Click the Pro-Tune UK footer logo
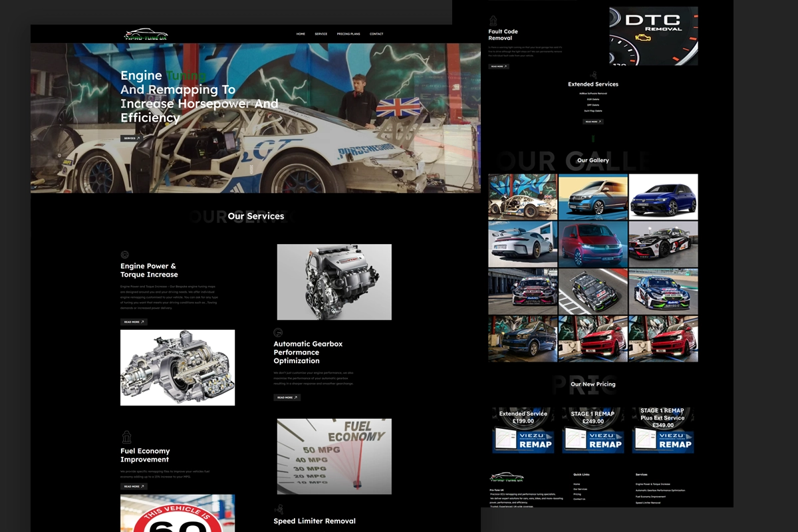Screen dimensions: 798x532 pos(507,477)
